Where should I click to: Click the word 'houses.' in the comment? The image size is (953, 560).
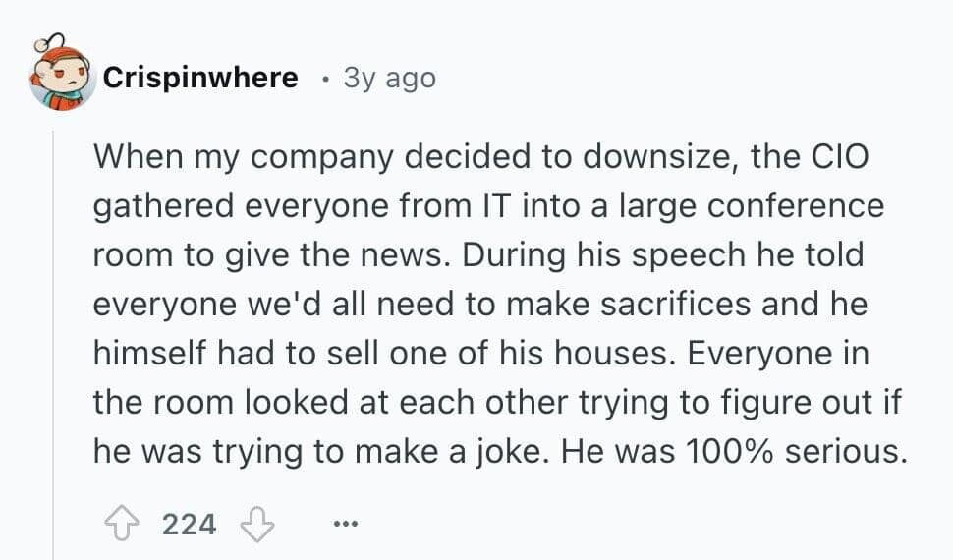(611, 353)
